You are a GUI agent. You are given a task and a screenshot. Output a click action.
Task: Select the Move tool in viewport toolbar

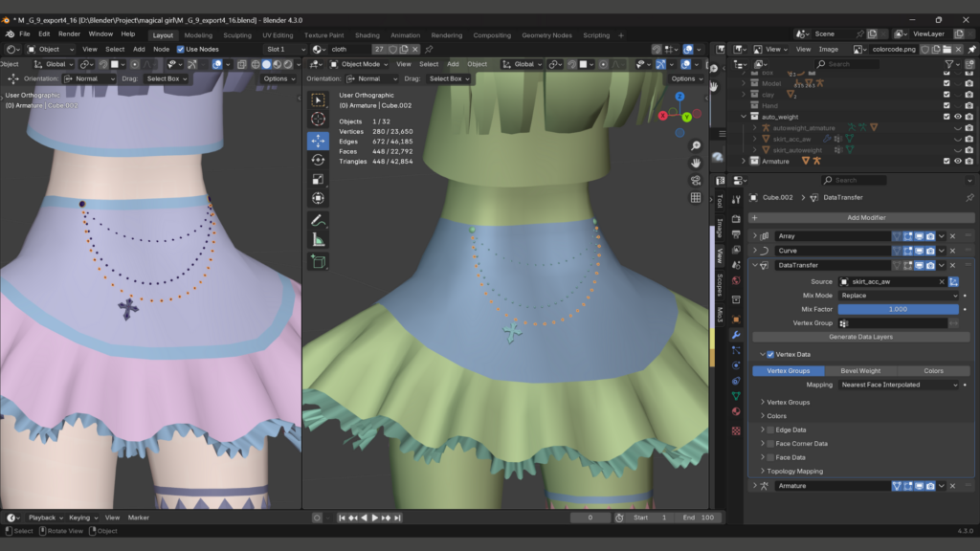coord(318,140)
